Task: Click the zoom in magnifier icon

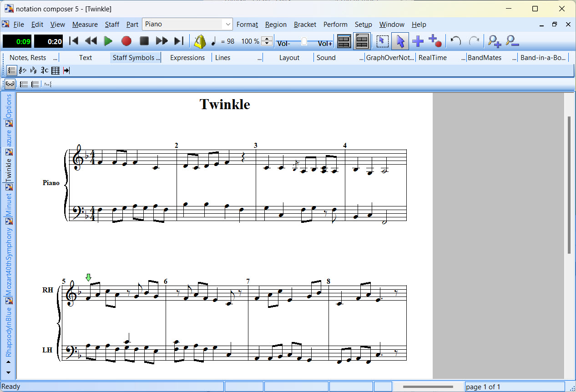Action: pos(494,41)
